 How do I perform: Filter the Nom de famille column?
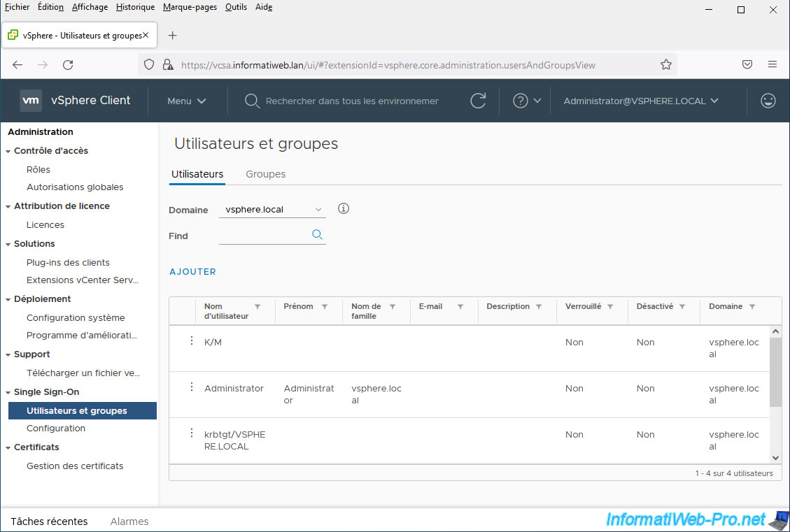pyautogui.click(x=393, y=306)
